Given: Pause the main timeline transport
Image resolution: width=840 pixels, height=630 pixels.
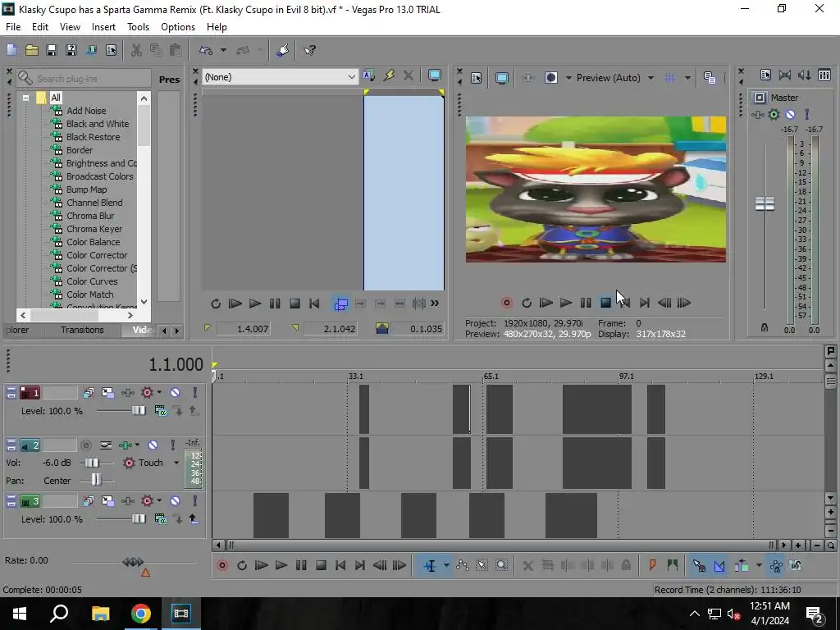Looking at the screenshot, I should click(x=301, y=565).
